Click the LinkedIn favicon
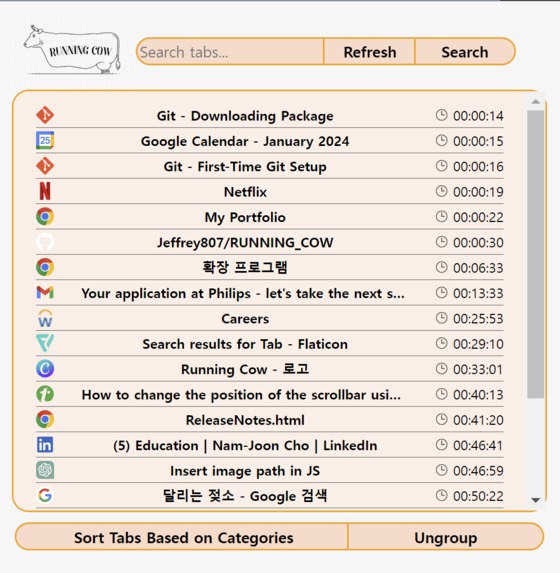 [45, 445]
